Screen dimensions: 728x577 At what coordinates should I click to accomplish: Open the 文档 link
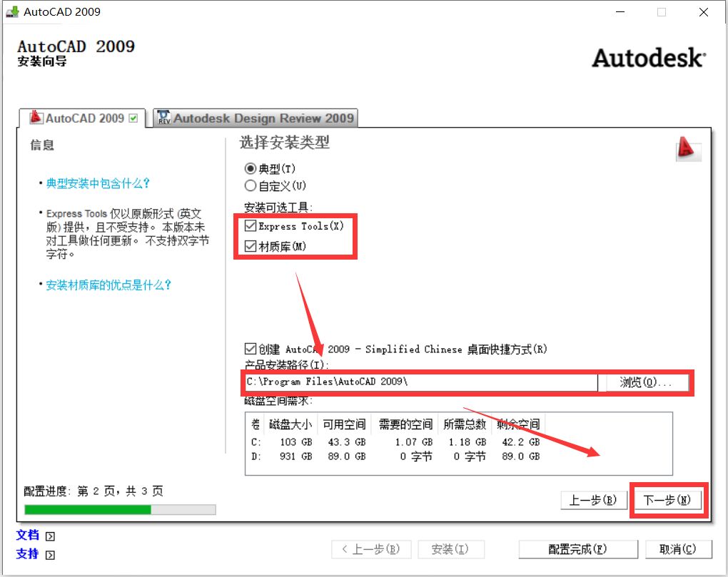pyautogui.click(x=27, y=535)
